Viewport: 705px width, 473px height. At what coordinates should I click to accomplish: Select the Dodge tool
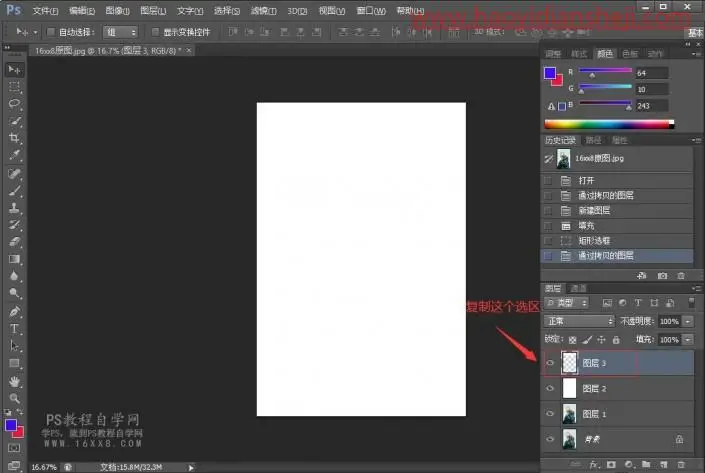pos(14,293)
